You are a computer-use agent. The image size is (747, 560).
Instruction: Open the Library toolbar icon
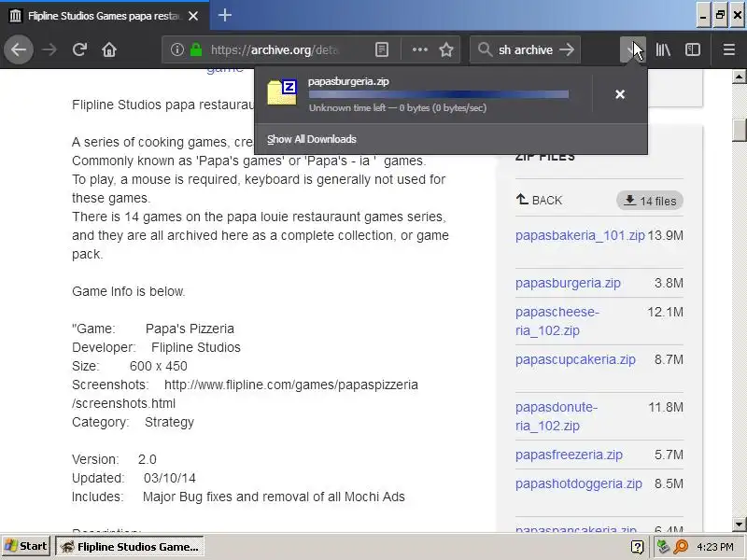coord(663,49)
